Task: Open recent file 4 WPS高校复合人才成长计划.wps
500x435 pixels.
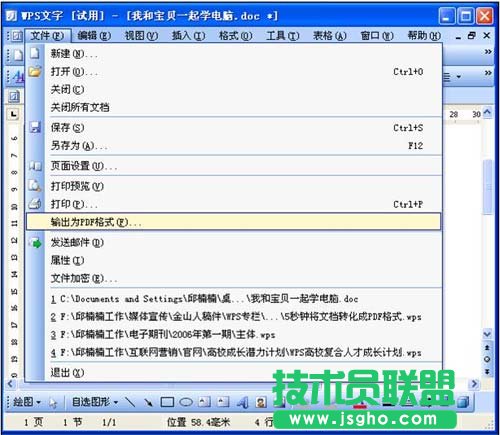Action: 233,352
